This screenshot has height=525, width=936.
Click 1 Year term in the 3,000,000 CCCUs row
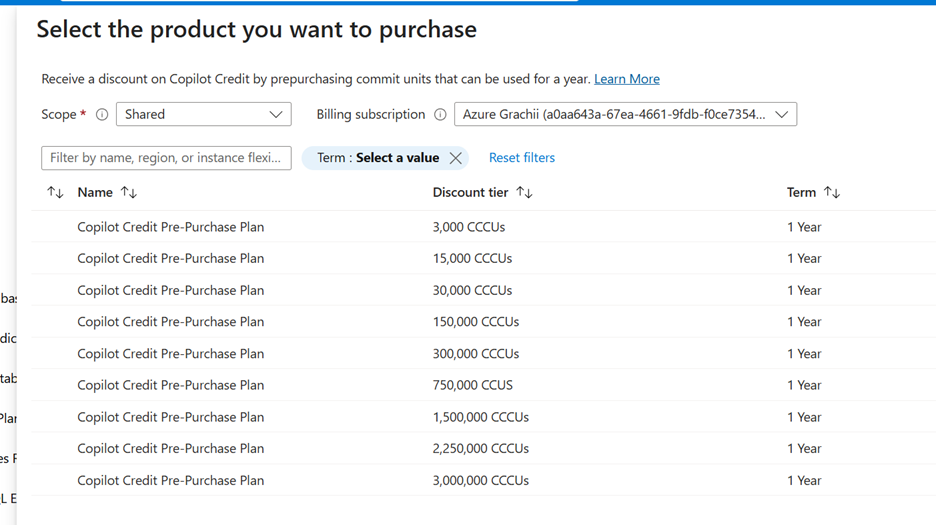tap(804, 480)
